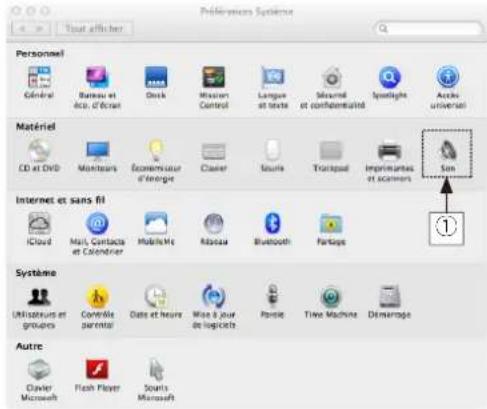Open Imprimantes et scanners preferences

tap(389, 160)
